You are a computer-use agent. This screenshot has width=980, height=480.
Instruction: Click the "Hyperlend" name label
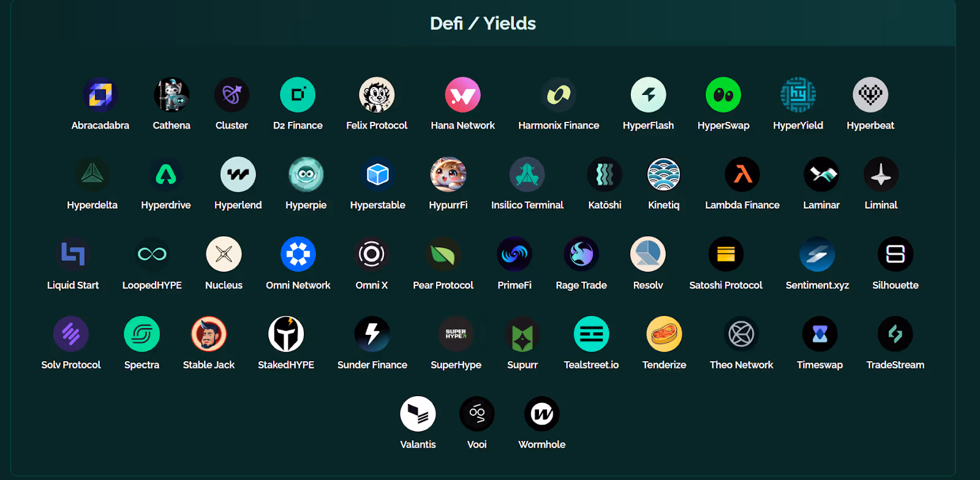pyautogui.click(x=238, y=205)
